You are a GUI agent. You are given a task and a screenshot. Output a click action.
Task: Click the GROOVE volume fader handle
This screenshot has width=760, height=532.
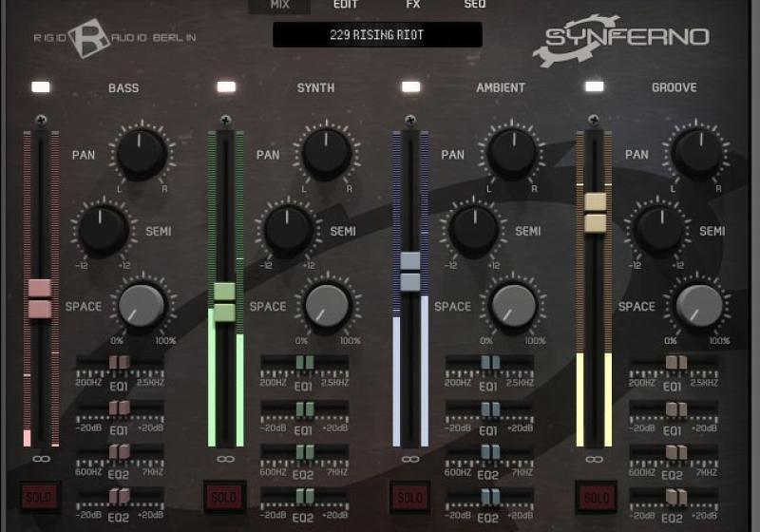[x=596, y=213]
